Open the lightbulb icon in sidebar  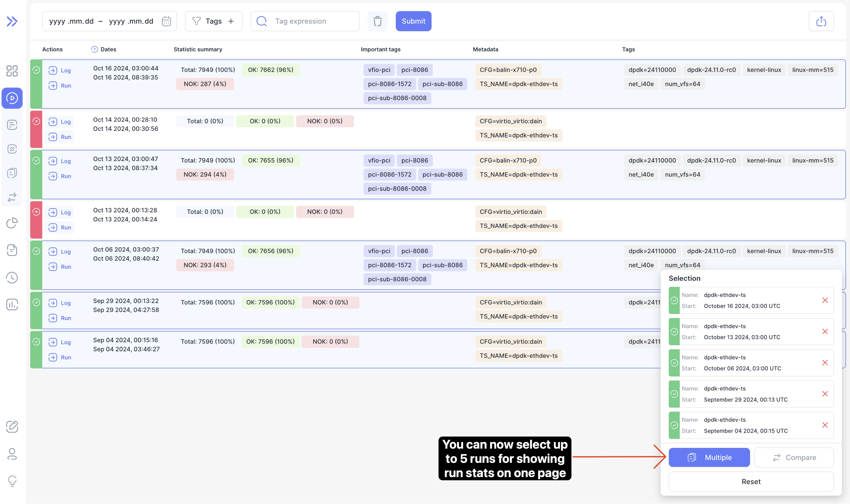12,481
